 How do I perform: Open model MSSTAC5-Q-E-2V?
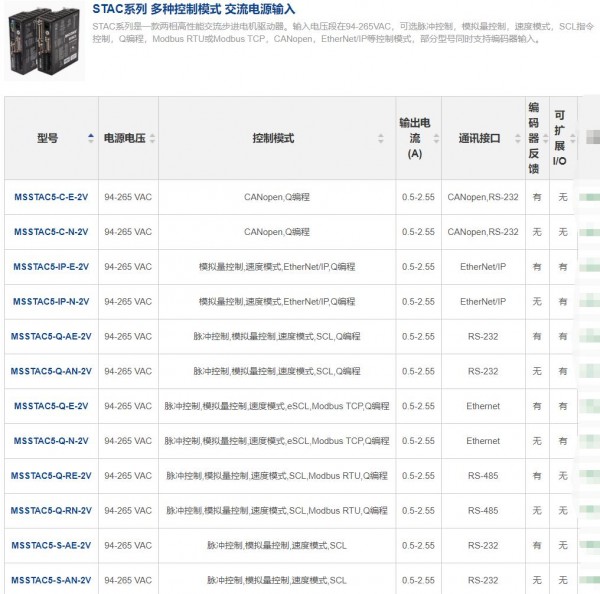pyautogui.click(x=51, y=406)
